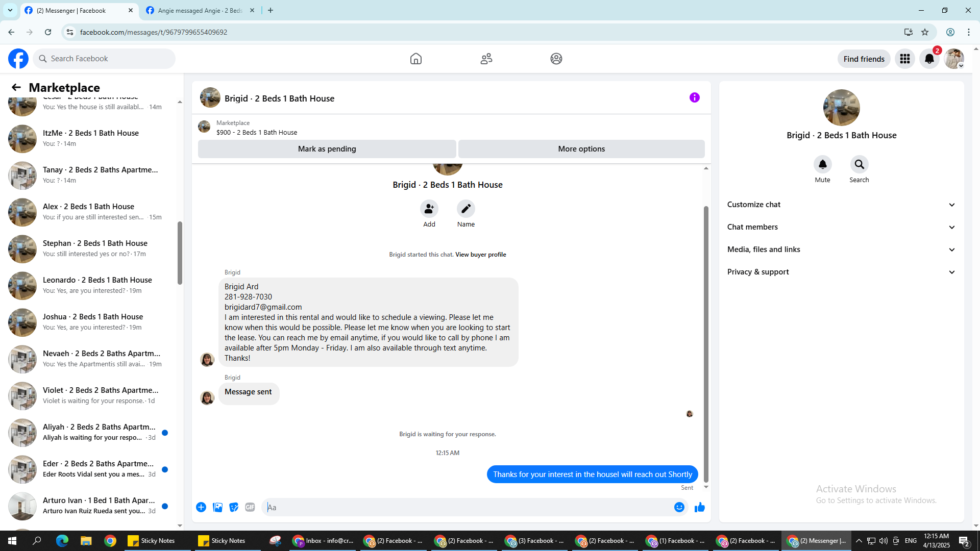Open the Windows Start menu
Screen dimensions: 980x551
[x=12, y=541]
